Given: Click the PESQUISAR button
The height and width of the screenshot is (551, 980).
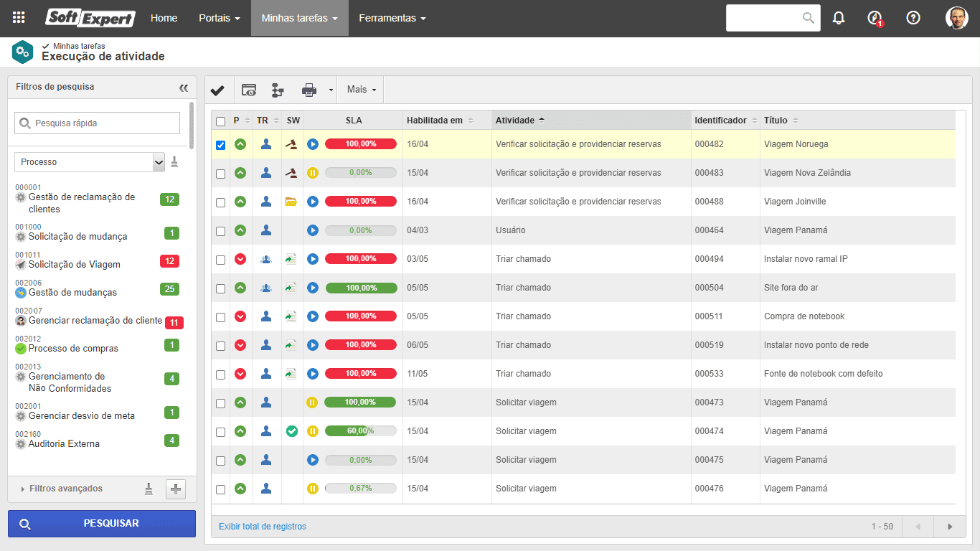Looking at the screenshot, I should point(101,524).
